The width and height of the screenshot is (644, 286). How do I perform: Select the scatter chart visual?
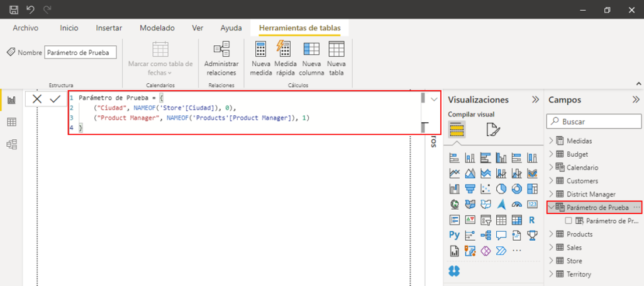(486, 188)
